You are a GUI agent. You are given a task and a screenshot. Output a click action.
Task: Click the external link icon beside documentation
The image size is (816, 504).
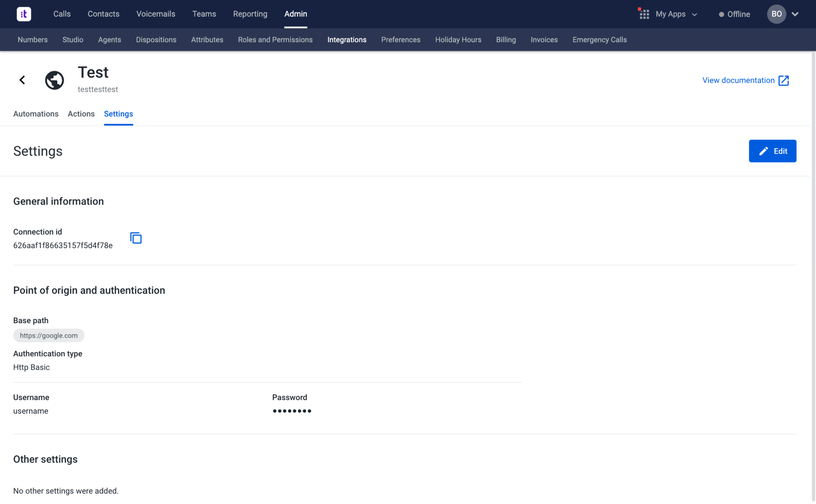[x=784, y=80]
